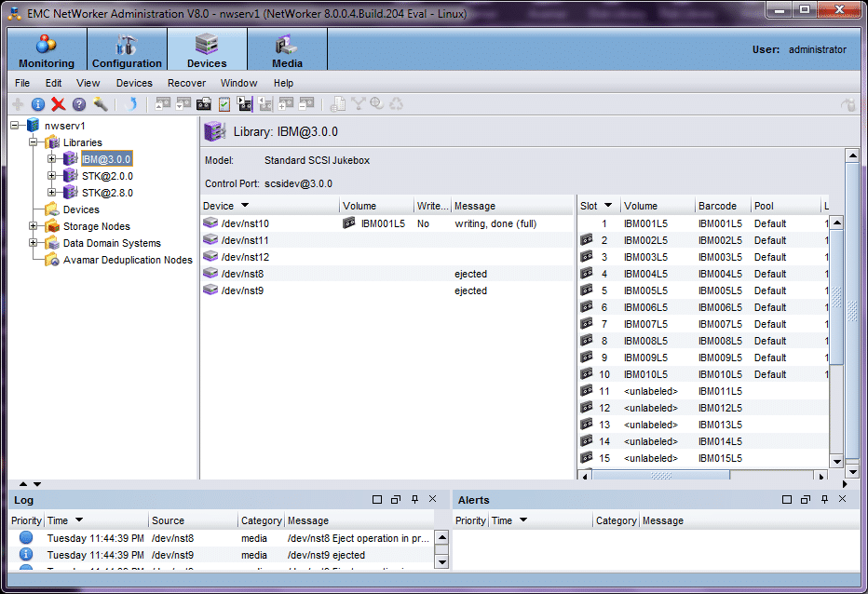Click the red X Delete toolbar icon
Screen dimensions: 868x594
58,104
